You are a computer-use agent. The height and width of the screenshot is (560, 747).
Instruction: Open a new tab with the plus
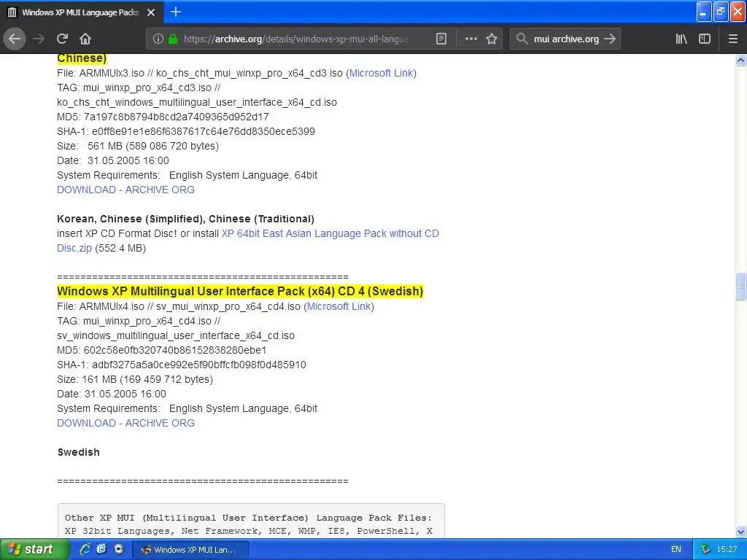click(176, 12)
